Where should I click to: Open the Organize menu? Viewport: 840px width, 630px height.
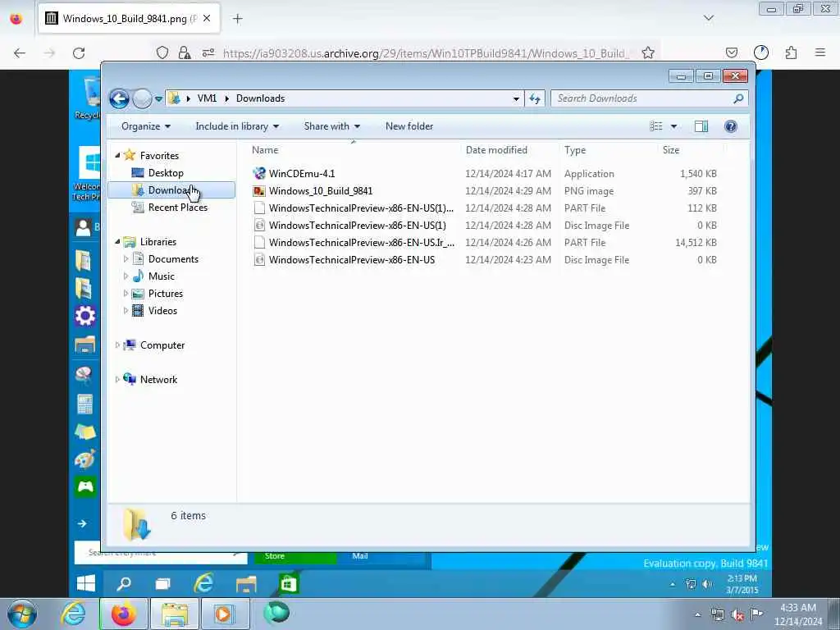(x=146, y=126)
